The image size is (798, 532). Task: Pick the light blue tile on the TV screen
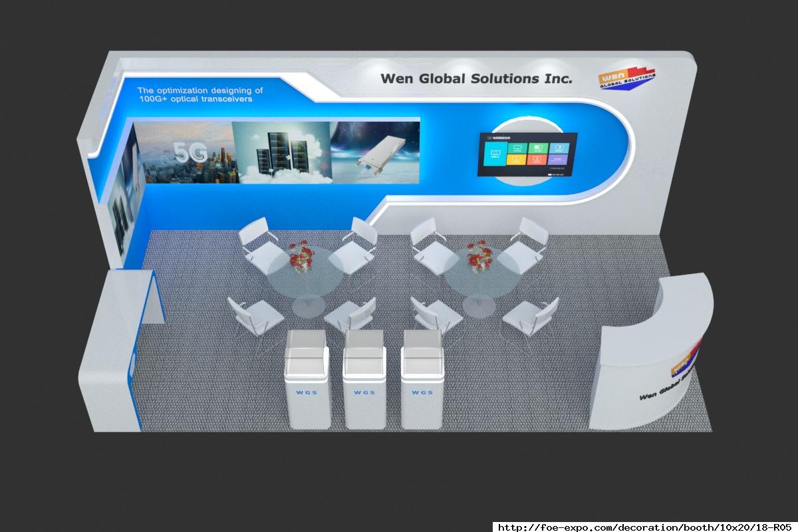559,148
